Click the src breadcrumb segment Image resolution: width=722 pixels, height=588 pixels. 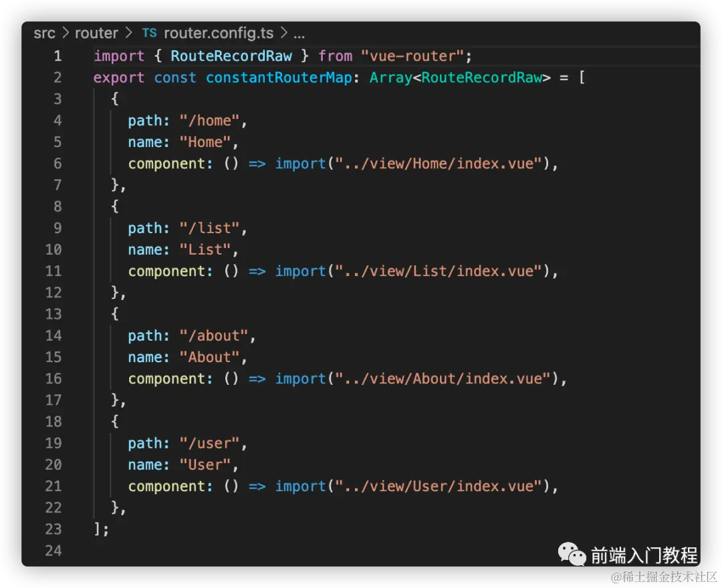(x=44, y=33)
